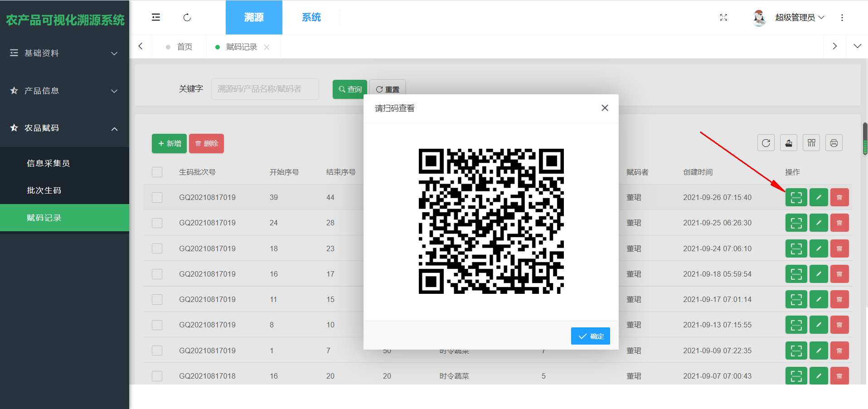Click the table export icon button

[x=789, y=143]
